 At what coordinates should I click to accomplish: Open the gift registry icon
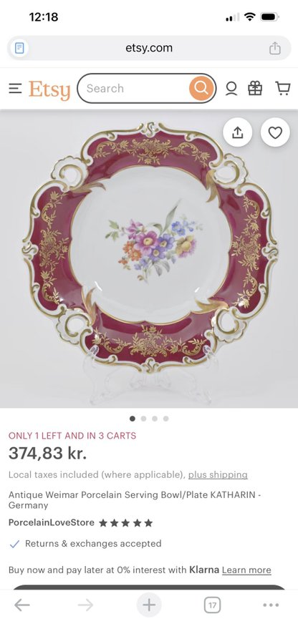coord(255,88)
